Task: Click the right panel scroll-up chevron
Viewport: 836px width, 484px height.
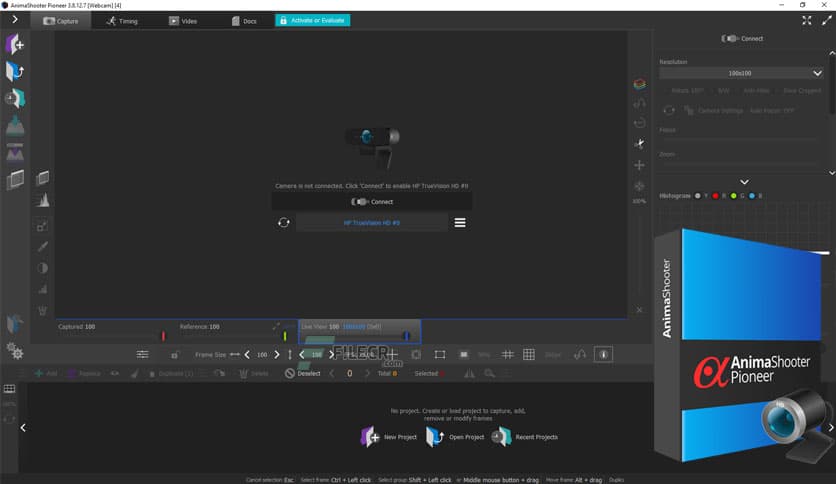Action: (x=832, y=53)
